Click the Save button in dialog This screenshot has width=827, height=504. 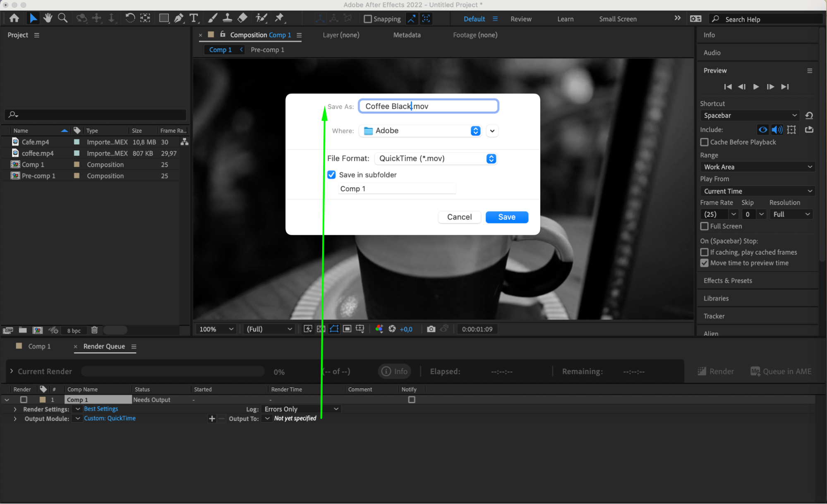click(x=506, y=217)
